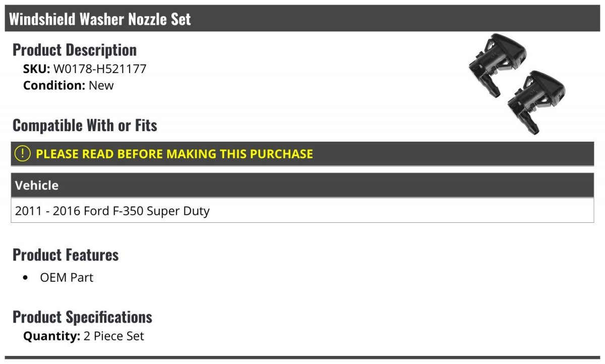Click the bullet point before OEM Part
Screen dimensions: 605x364
(x=26, y=278)
